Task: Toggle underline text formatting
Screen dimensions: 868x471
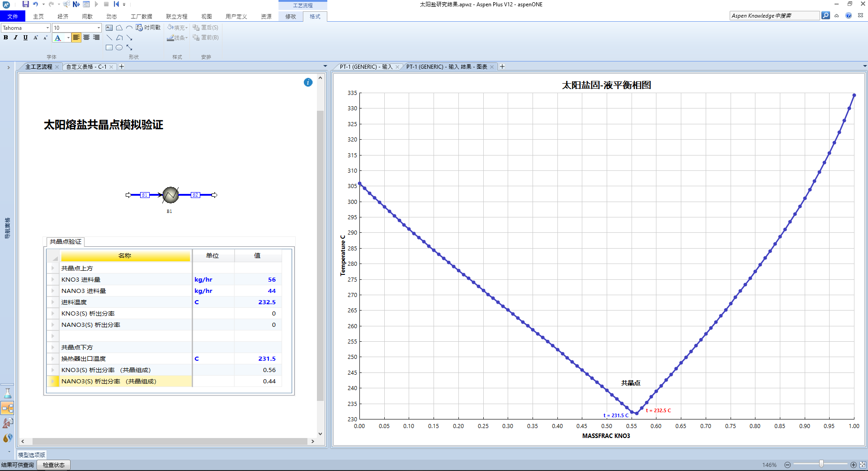Action: (26, 38)
